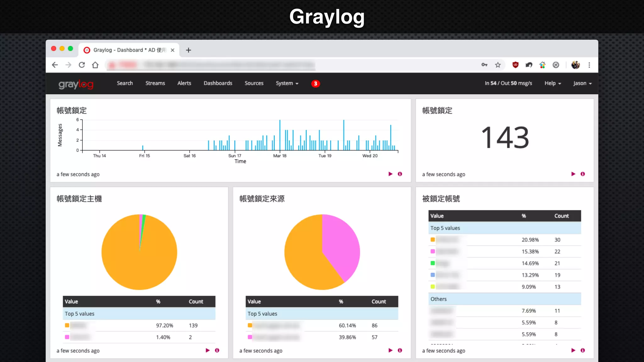
Task: Click count 139 in 帳號鎖定主機 table
Action: tap(193, 326)
